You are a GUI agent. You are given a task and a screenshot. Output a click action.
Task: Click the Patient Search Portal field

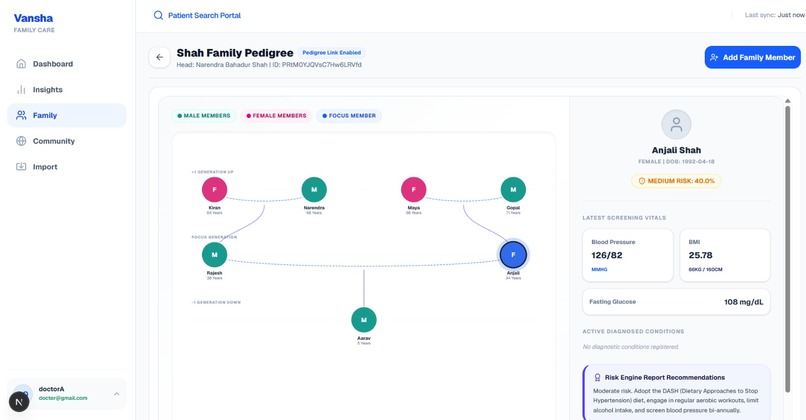coord(197,15)
